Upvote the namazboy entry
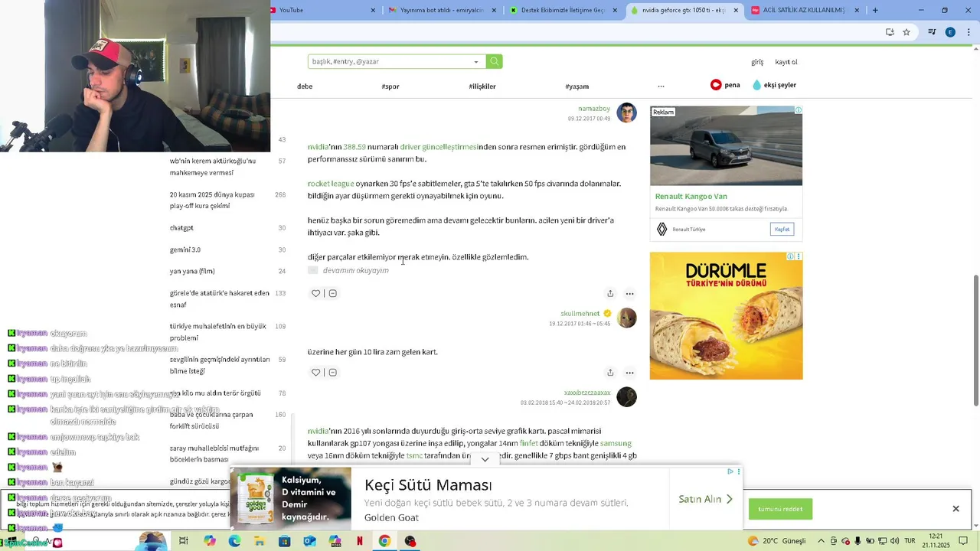The width and height of the screenshot is (980, 551). pyautogui.click(x=315, y=293)
